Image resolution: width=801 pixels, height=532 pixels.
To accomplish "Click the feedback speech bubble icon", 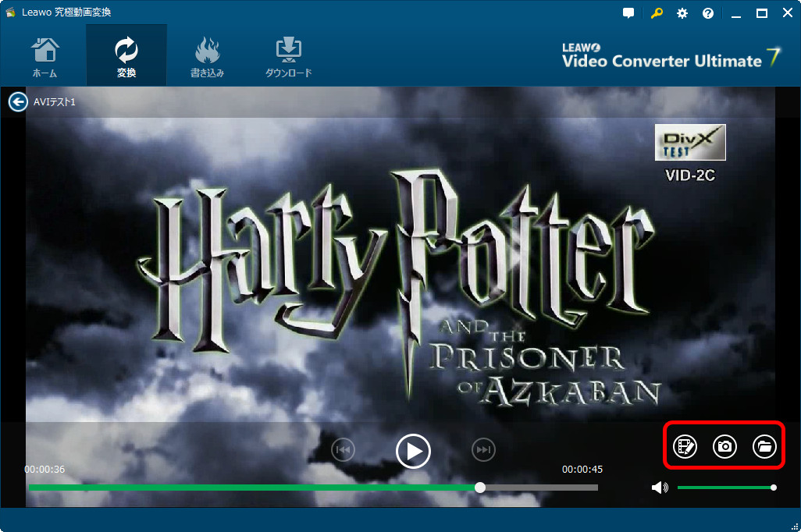I will tap(628, 13).
